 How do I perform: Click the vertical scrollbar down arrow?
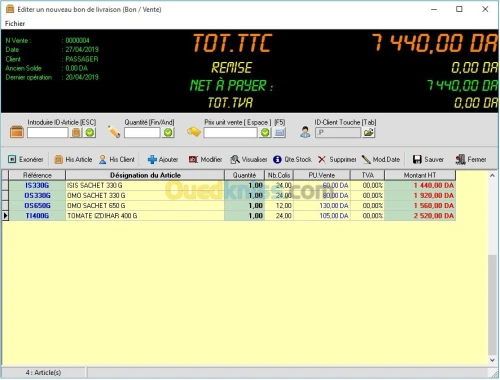492,360
